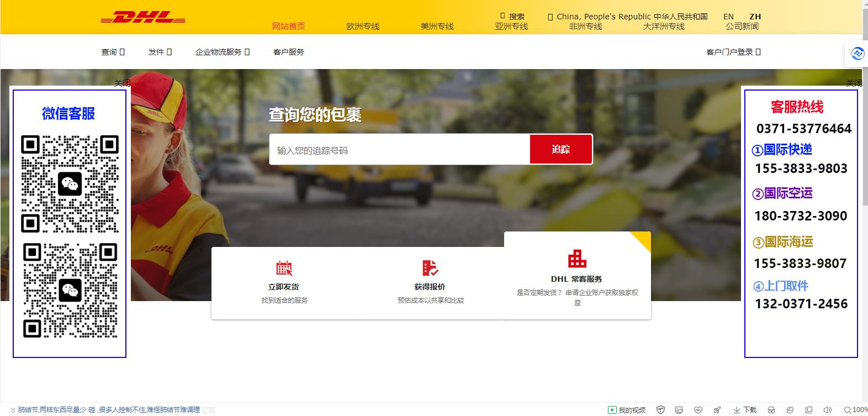Open the China, People's Republic country selector
Image resolution: width=868 pixels, height=416 pixels.
627,17
